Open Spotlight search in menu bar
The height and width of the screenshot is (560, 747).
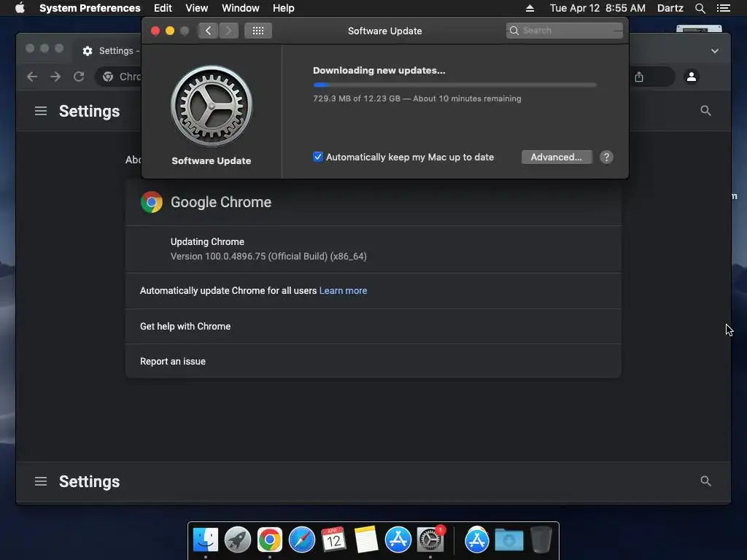point(700,8)
